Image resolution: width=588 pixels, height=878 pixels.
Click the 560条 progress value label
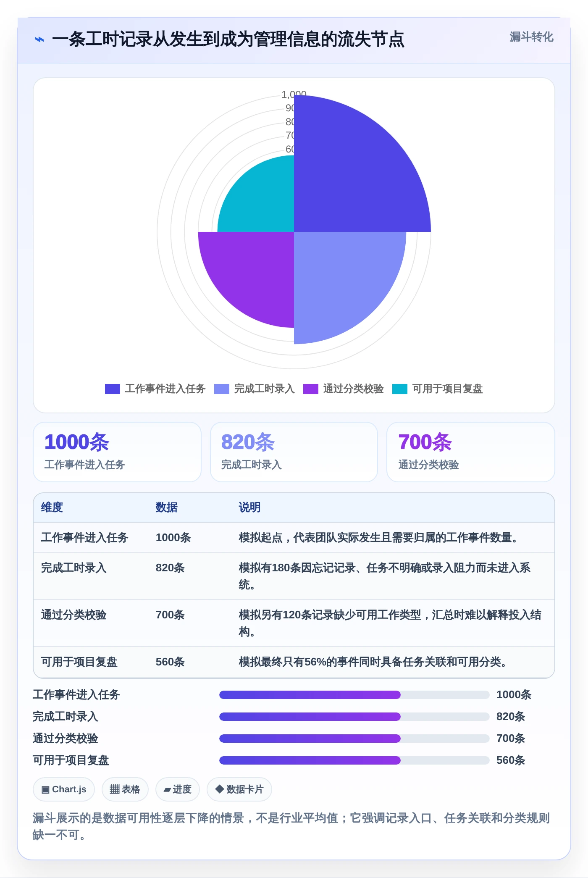(x=511, y=760)
